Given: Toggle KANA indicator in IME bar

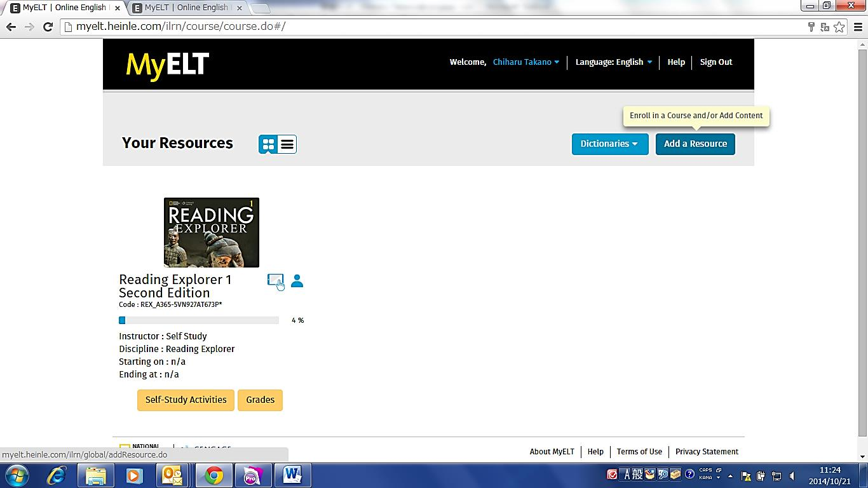Looking at the screenshot, I should [x=705, y=478].
